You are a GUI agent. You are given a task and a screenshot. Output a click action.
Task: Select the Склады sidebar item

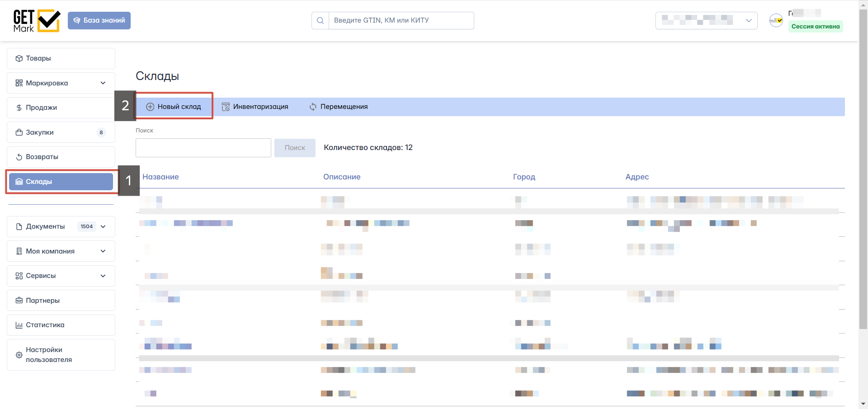click(x=61, y=182)
